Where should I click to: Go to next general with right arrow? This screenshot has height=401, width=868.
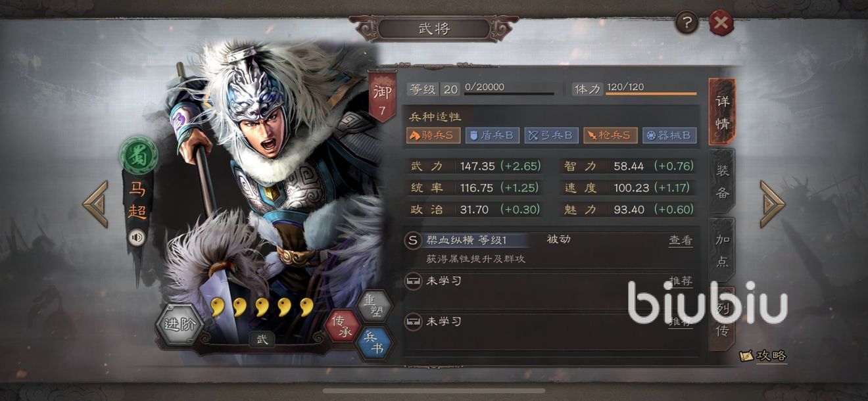click(x=773, y=204)
